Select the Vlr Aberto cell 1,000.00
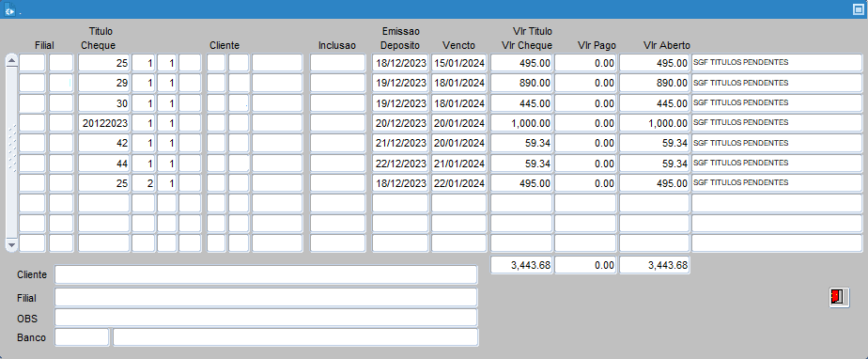This screenshot has height=359, width=868. pos(655,123)
